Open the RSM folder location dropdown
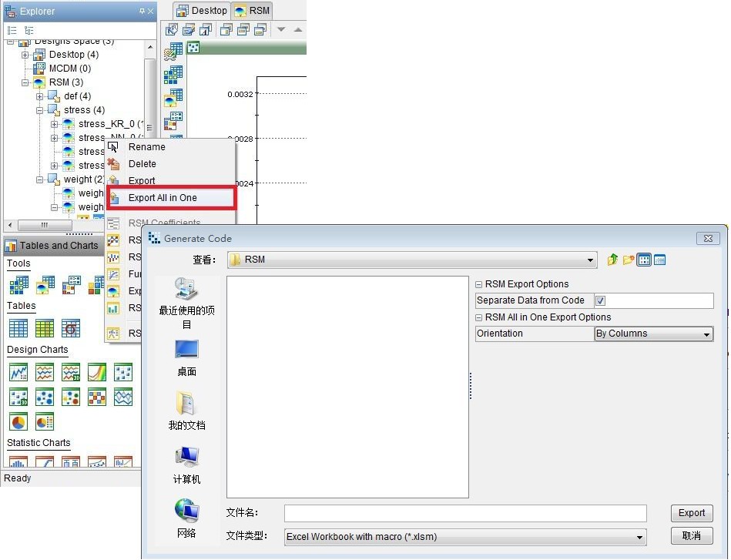The image size is (731, 560). pyautogui.click(x=412, y=260)
